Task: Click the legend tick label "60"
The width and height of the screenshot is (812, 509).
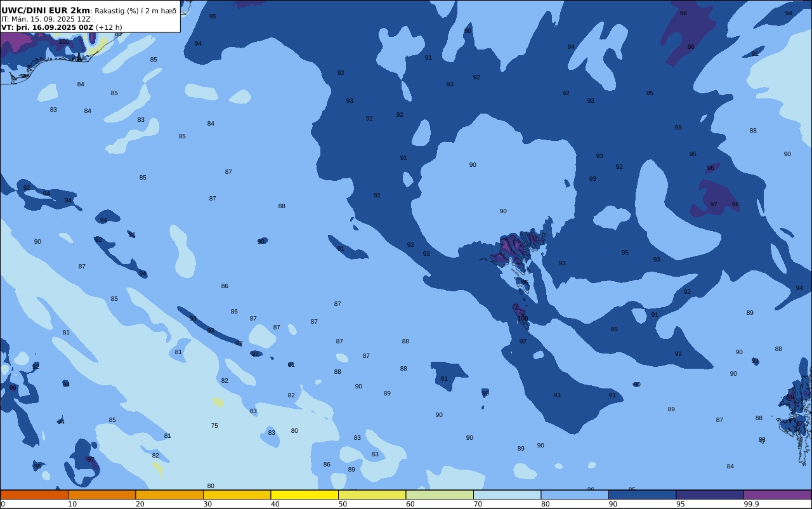Action: pyautogui.click(x=410, y=504)
